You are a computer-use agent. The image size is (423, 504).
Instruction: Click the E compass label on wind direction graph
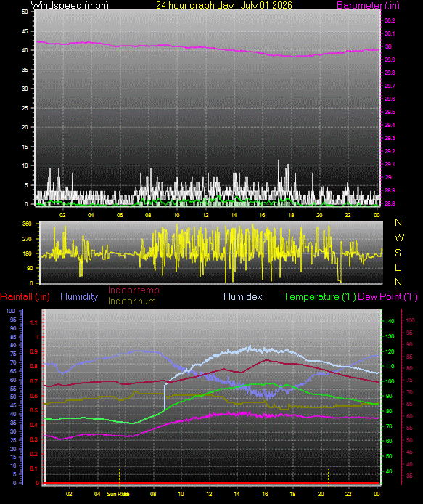point(398,267)
